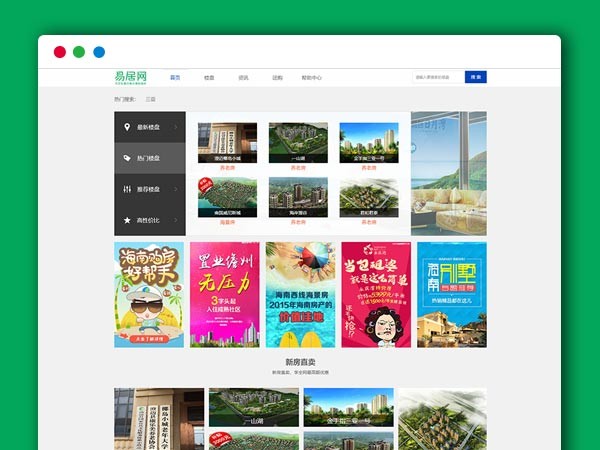This screenshot has width=600, height=450.
Task: Focus the search input field
Action: pyautogui.click(x=438, y=77)
